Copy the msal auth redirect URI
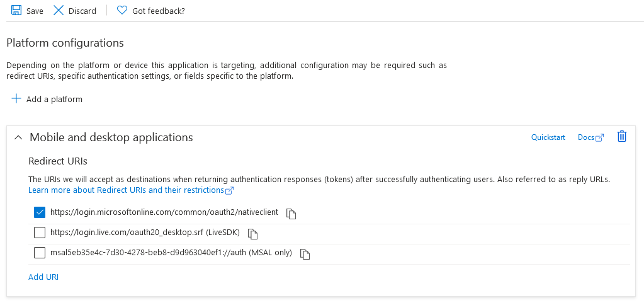 coord(305,254)
